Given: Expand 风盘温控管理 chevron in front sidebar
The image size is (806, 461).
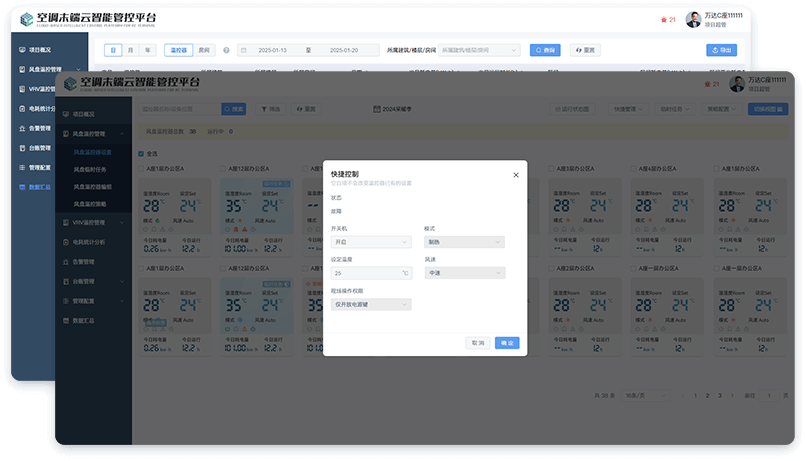Looking at the screenshot, I should tap(122, 134).
